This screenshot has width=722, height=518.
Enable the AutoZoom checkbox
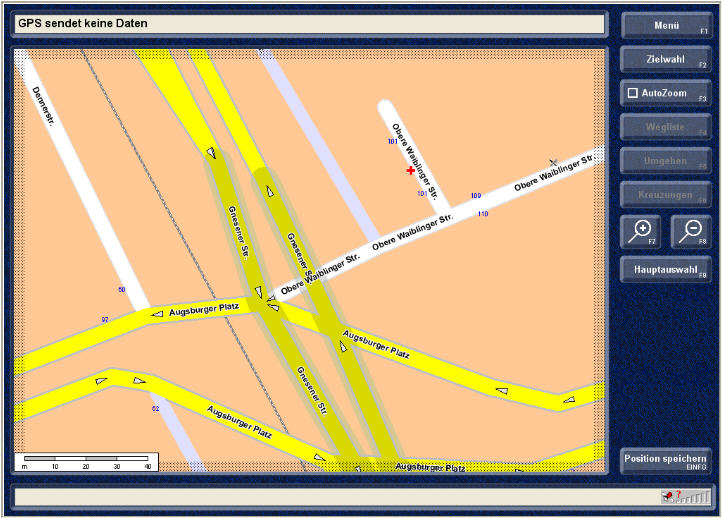coord(632,93)
